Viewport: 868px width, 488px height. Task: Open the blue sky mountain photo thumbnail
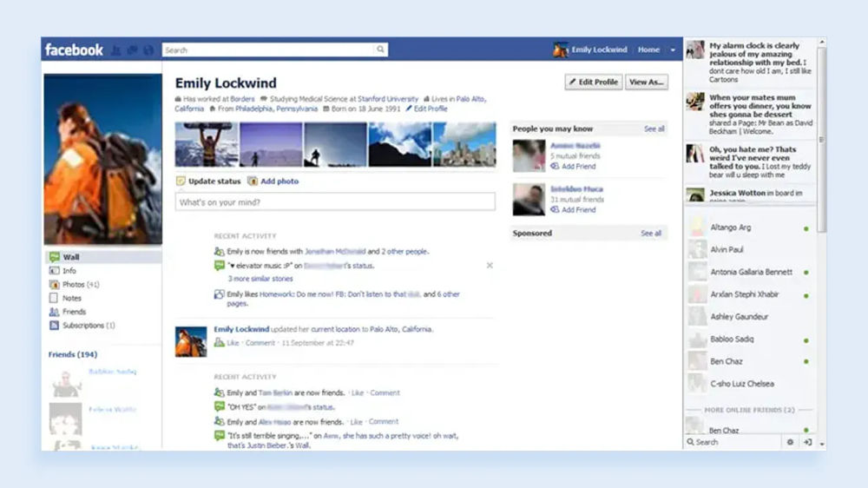click(x=399, y=144)
